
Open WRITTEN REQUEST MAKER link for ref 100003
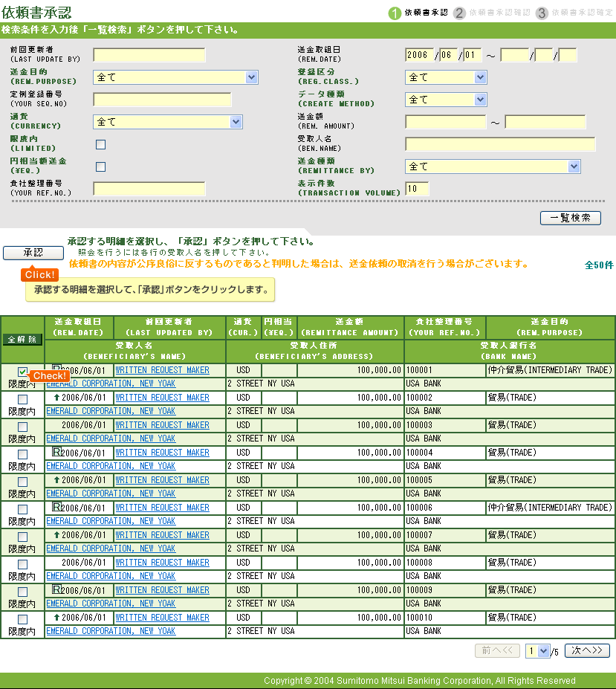162,425
